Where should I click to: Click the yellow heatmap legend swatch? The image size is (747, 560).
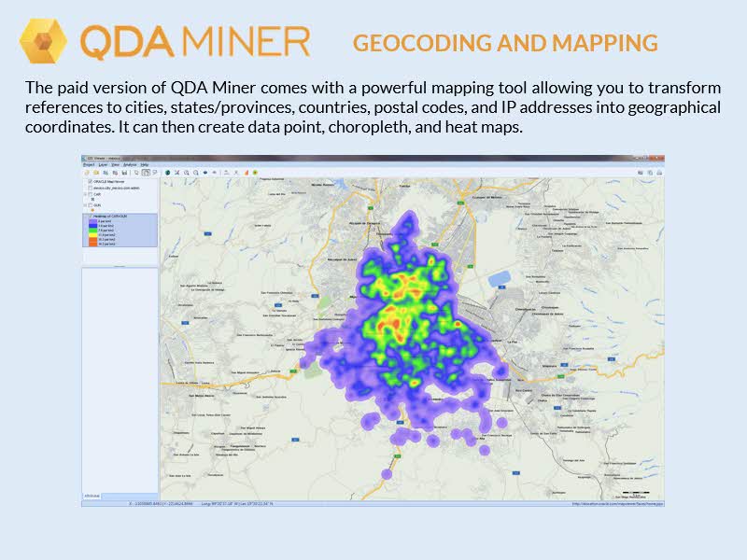92,235
